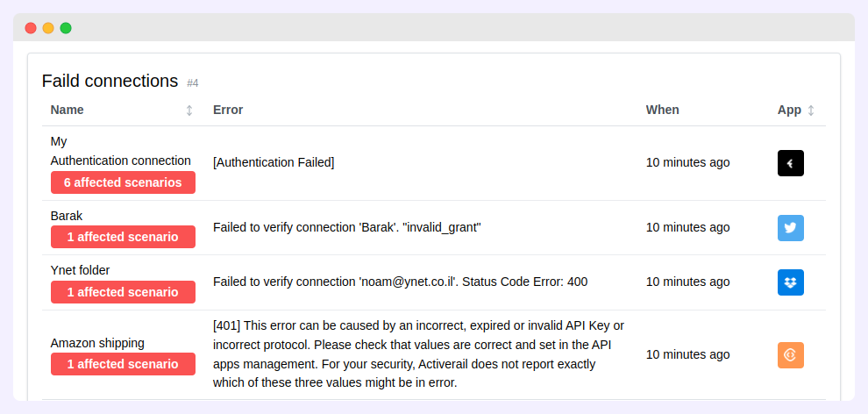Click the orange Amazon shipping app icon
This screenshot has width=868, height=414.
click(x=791, y=355)
